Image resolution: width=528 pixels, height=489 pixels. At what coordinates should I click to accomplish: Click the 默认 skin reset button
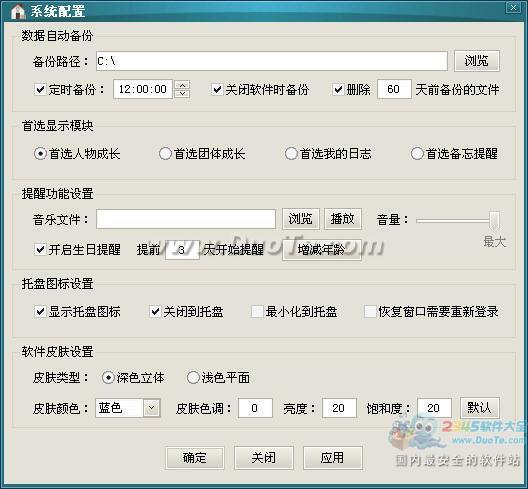click(480, 408)
